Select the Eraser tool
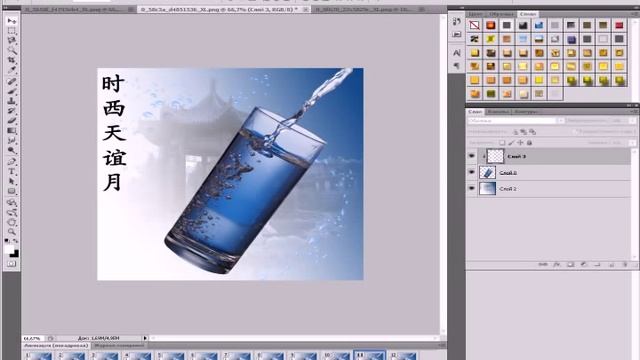This screenshot has height=360, width=640. (12, 121)
